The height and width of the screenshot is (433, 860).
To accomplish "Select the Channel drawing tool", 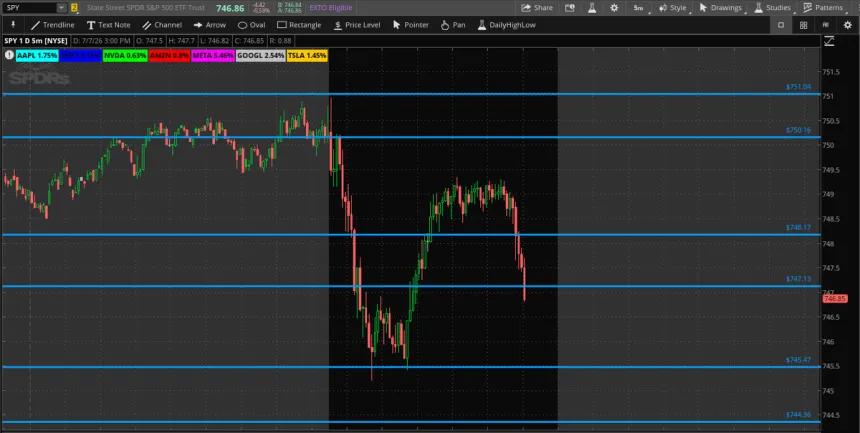I will pos(162,25).
